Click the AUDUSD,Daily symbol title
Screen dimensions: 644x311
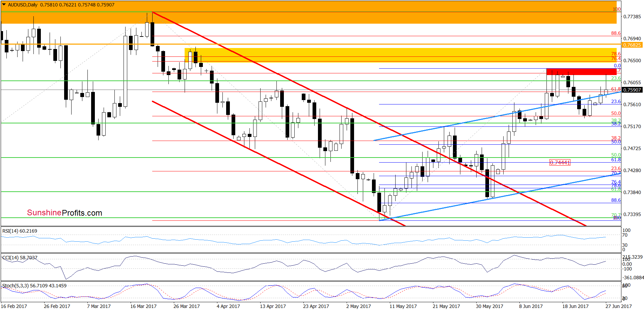click(23, 5)
